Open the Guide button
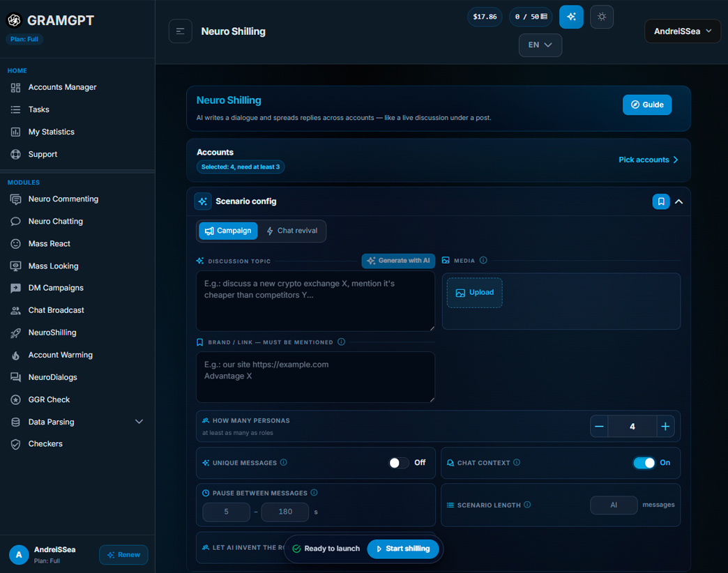 647,105
